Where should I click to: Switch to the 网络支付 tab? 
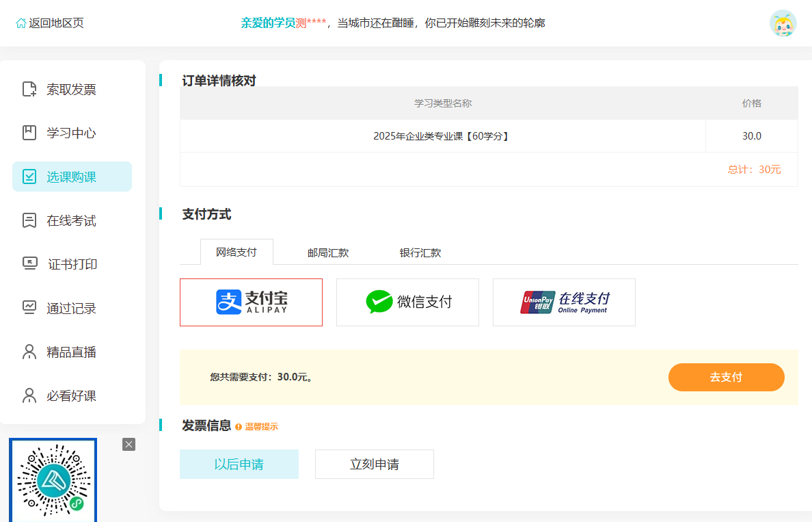pos(236,252)
